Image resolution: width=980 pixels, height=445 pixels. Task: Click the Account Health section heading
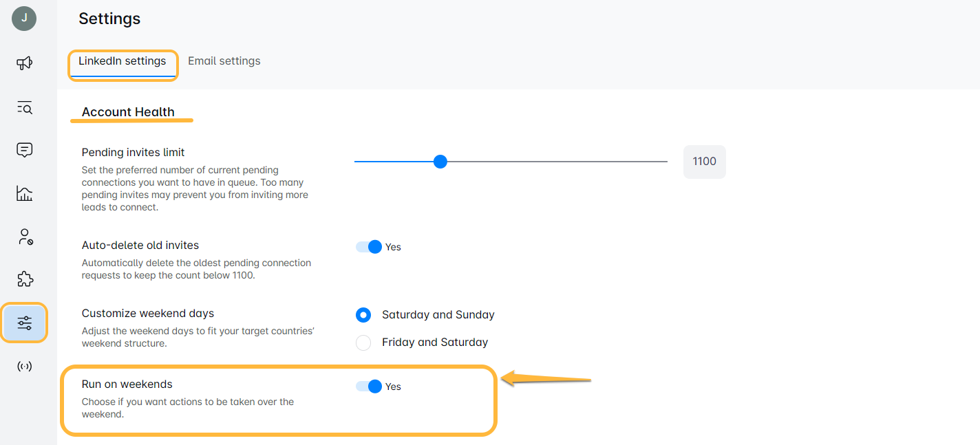[x=128, y=112]
